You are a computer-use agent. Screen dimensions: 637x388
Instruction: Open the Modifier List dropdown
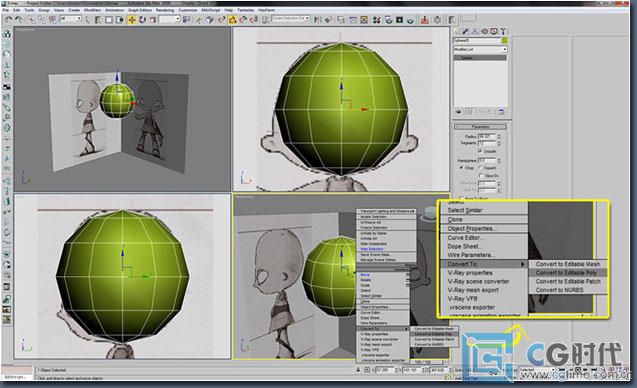(480, 49)
